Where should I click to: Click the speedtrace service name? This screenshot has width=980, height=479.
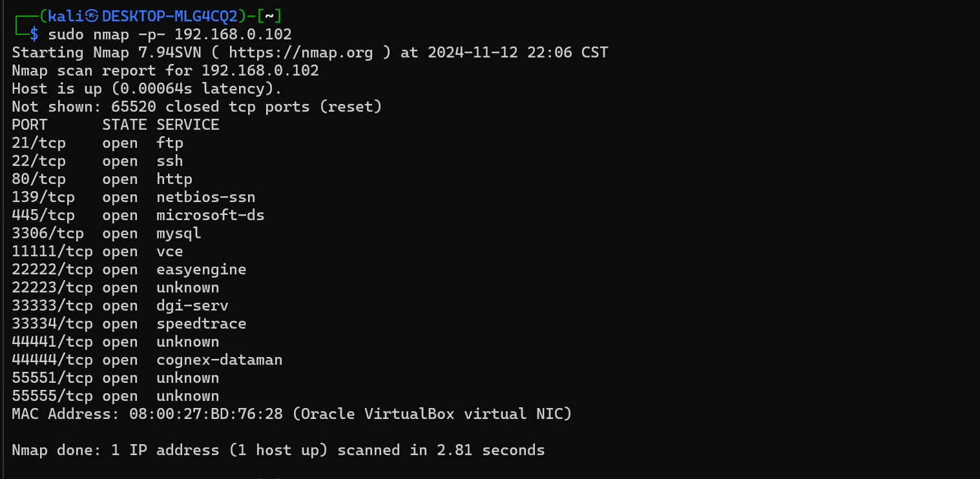(202, 323)
